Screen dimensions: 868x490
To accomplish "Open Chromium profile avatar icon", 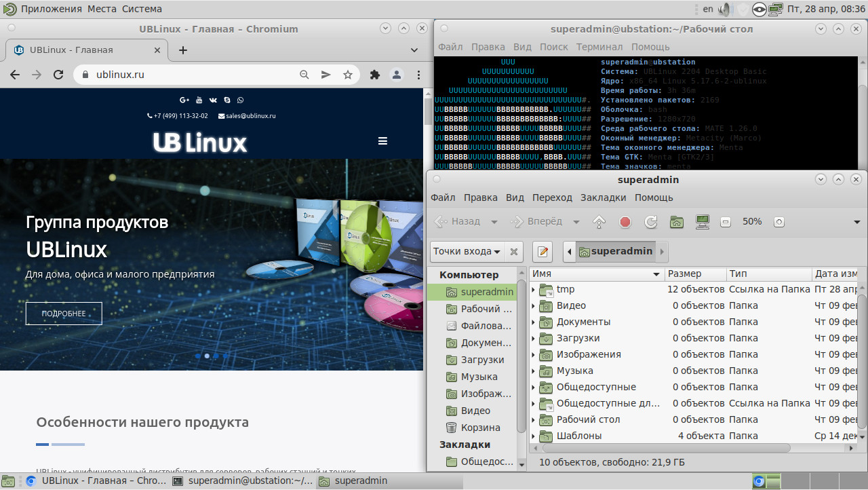I will [397, 75].
